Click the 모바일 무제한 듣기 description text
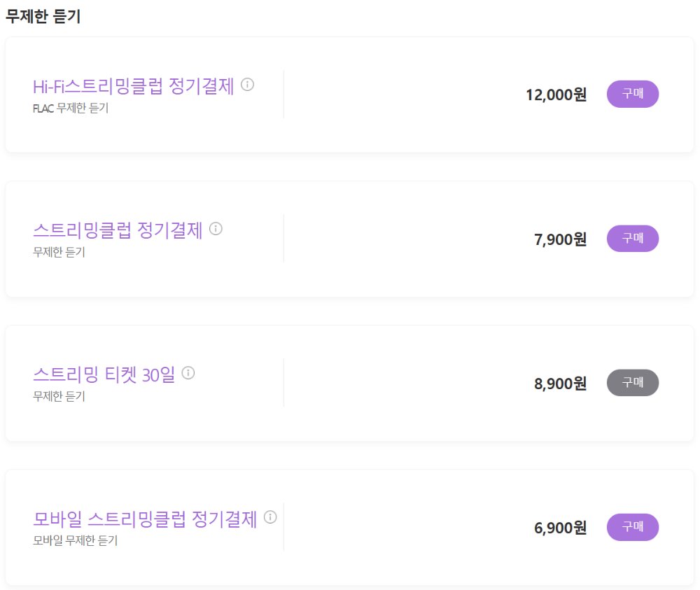Screen dimensions: 700x590 pos(69,540)
